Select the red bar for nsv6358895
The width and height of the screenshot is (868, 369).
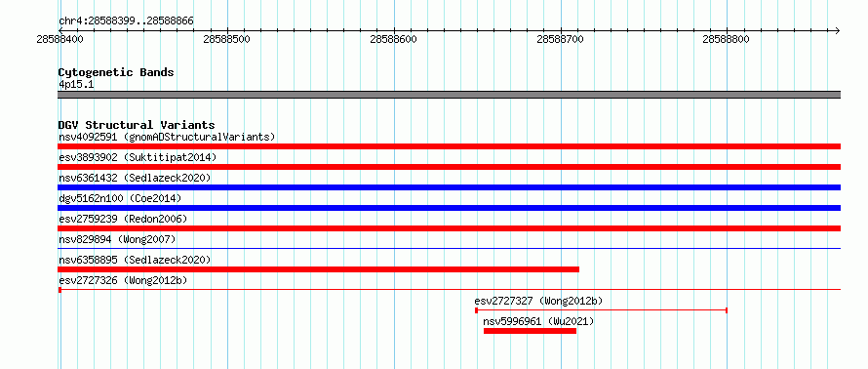[318, 269]
